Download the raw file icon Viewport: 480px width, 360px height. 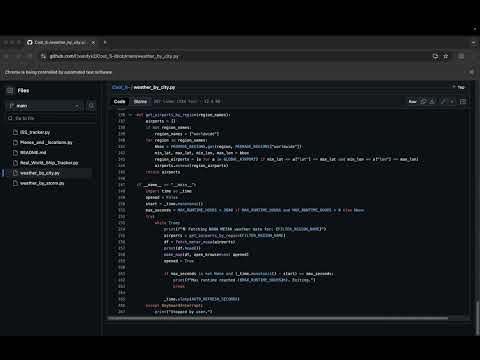pyautogui.click(x=432, y=101)
